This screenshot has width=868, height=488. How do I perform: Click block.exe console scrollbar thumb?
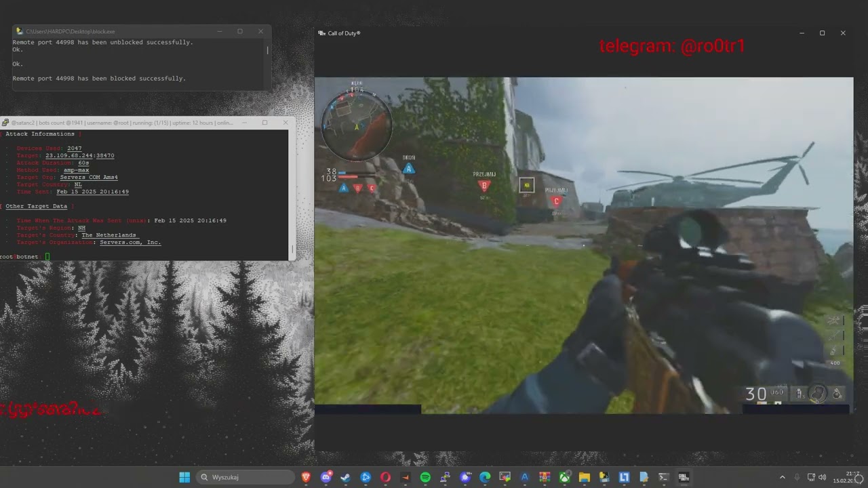click(268, 50)
